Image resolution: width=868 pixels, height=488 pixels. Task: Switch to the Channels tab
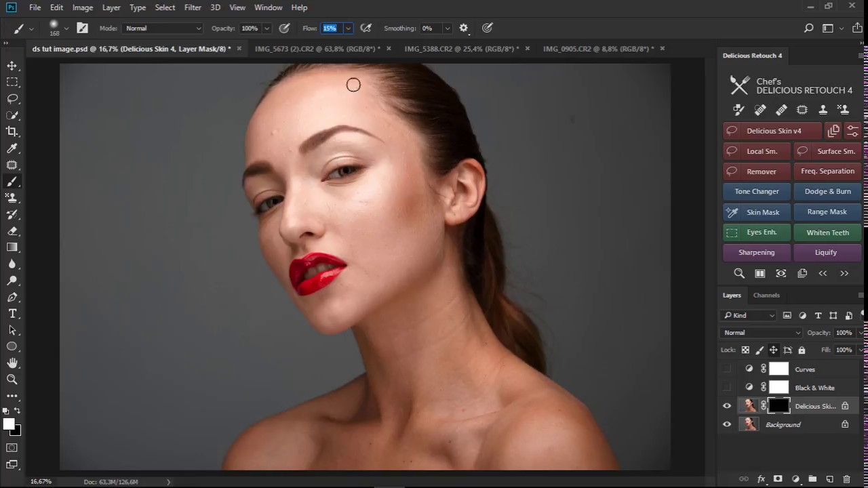766,296
